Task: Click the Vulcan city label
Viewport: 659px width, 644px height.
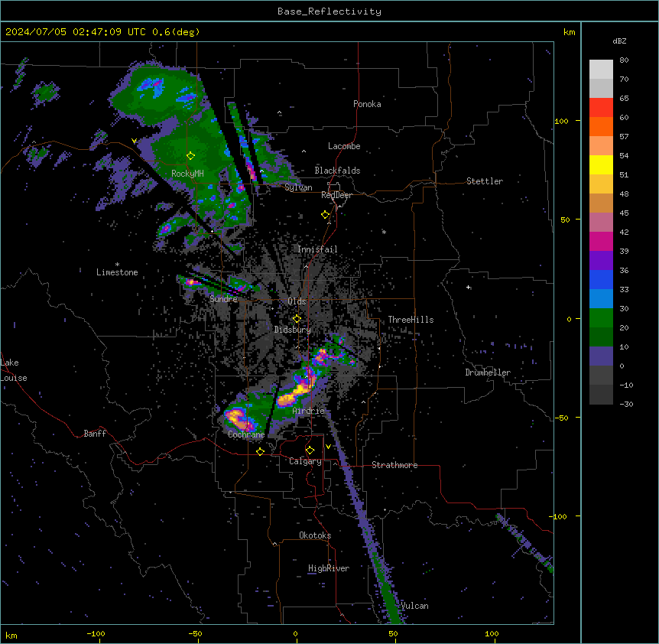Action: [414, 606]
